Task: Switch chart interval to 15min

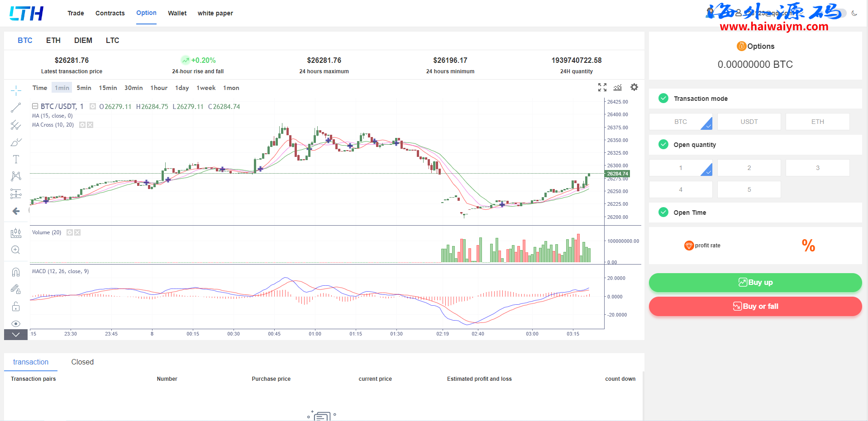Action: [x=108, y=88]
